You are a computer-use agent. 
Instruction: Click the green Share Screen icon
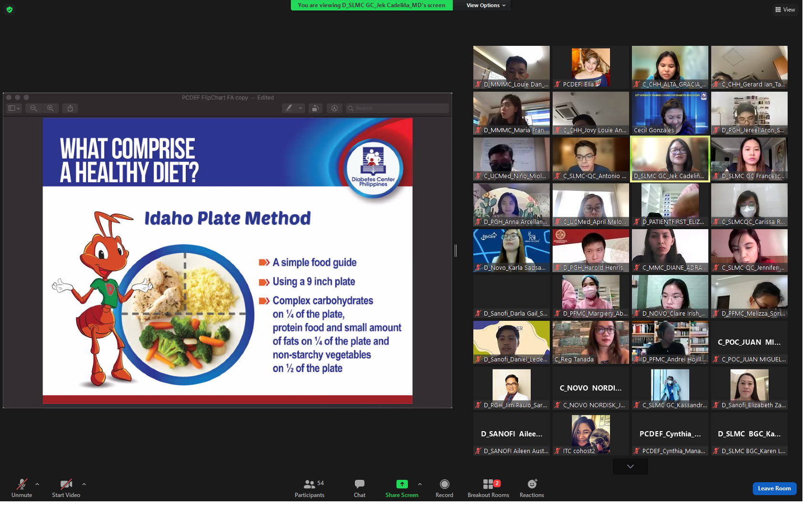402,484
